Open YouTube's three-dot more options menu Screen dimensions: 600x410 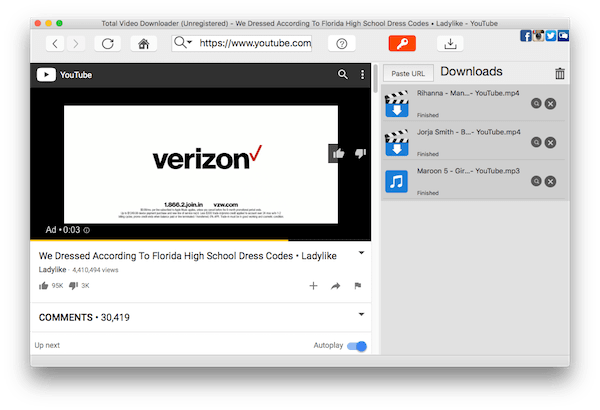pos(361,75)
